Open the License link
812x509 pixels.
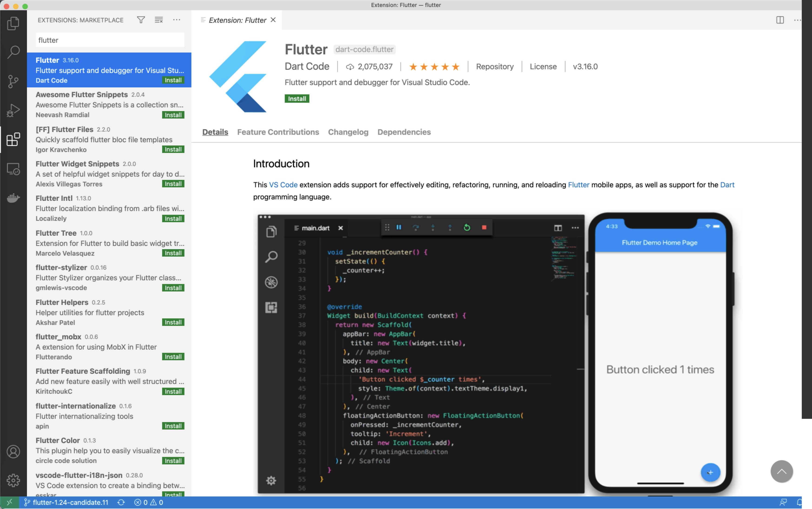[x=543, y=66]
